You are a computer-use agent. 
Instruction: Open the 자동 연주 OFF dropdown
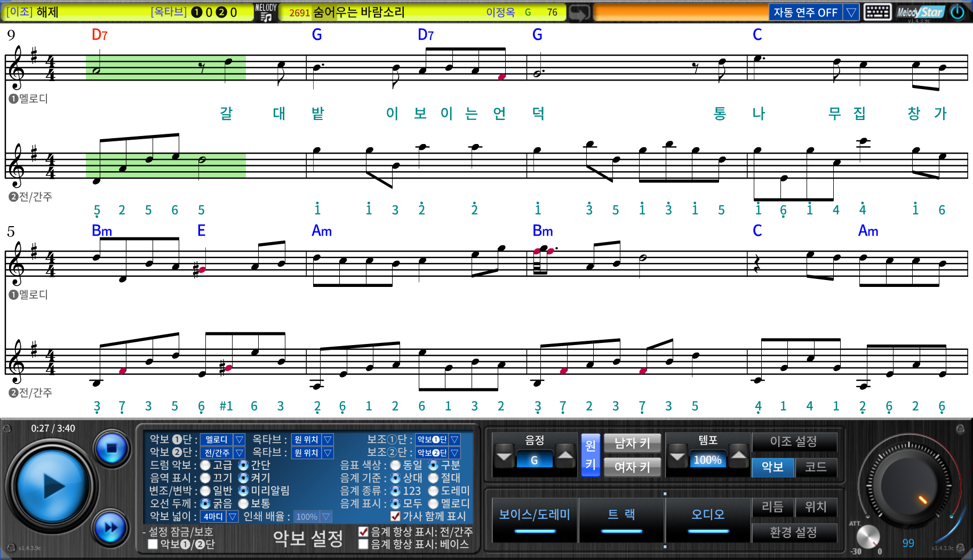click(851, 12)
